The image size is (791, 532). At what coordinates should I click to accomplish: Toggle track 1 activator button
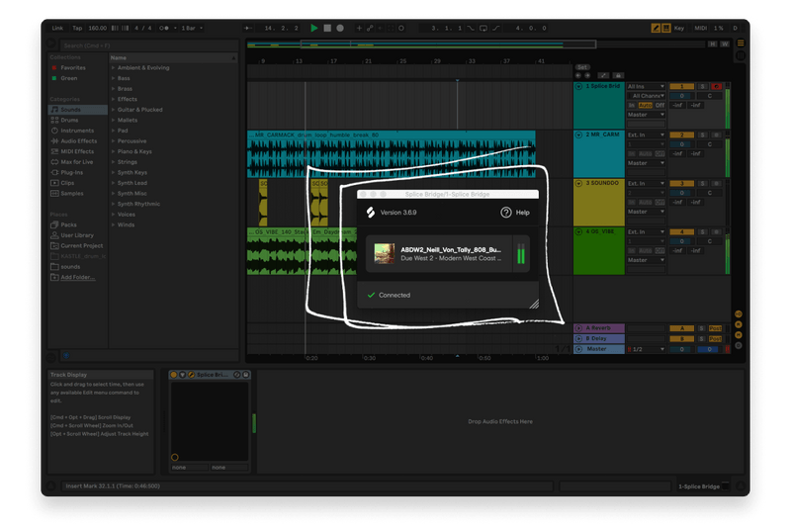[681, 86]
